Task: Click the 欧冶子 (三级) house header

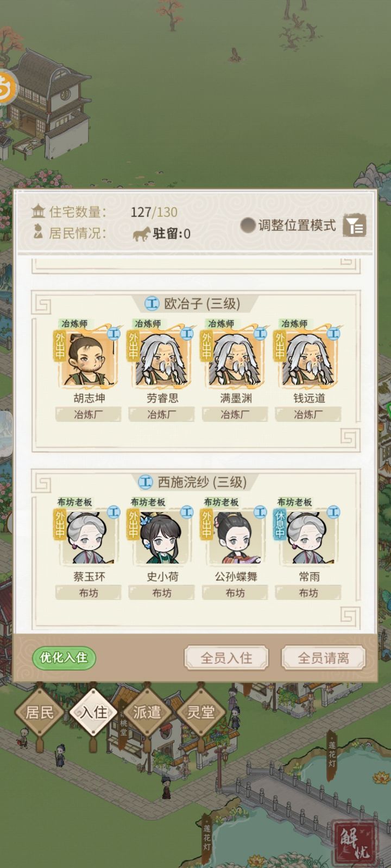Action: [194, 303]
